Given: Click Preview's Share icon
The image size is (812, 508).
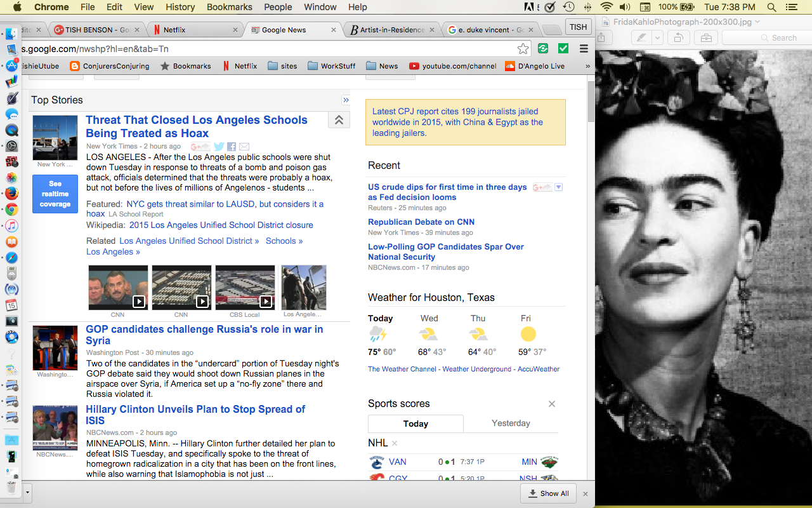Looking at the screenshot, I should point(602,38).
